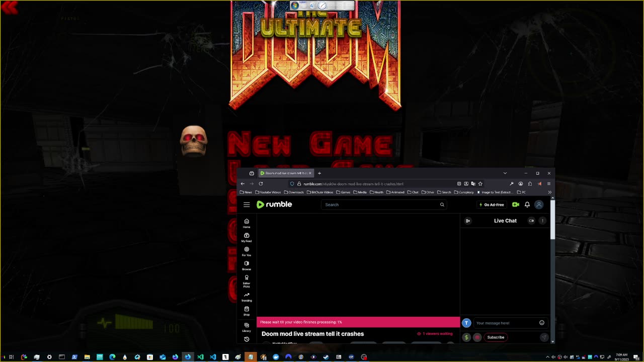Open browser account icon in toolbar
644x362 pixels.
pyautogui.click(x=521, y=184)
